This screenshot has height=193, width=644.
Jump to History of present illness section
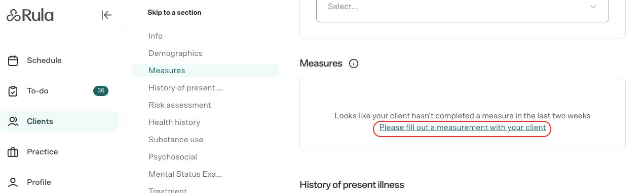tap(185, 88)
